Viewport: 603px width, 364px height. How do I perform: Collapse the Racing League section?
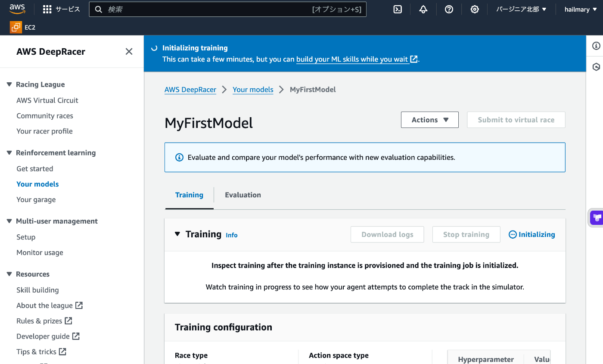9,84
